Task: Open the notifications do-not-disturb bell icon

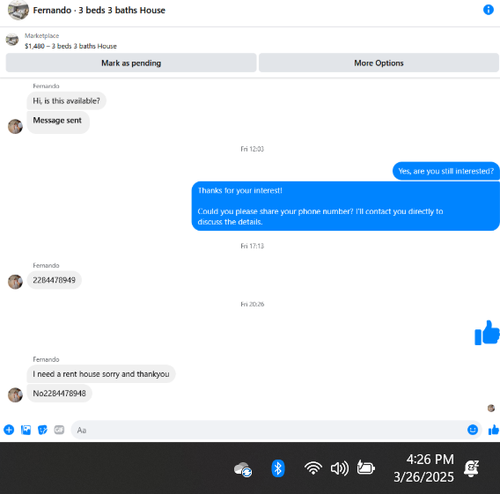Action: click(471, 468)
